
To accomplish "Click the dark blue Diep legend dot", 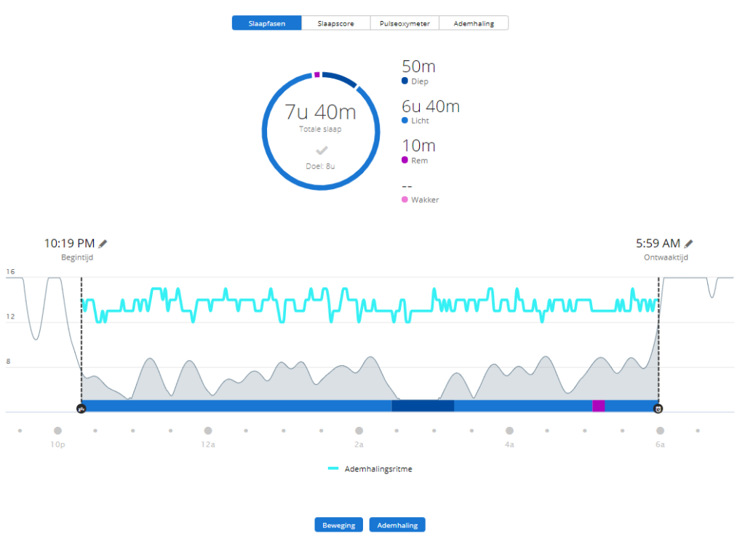I will click(405, 81).
